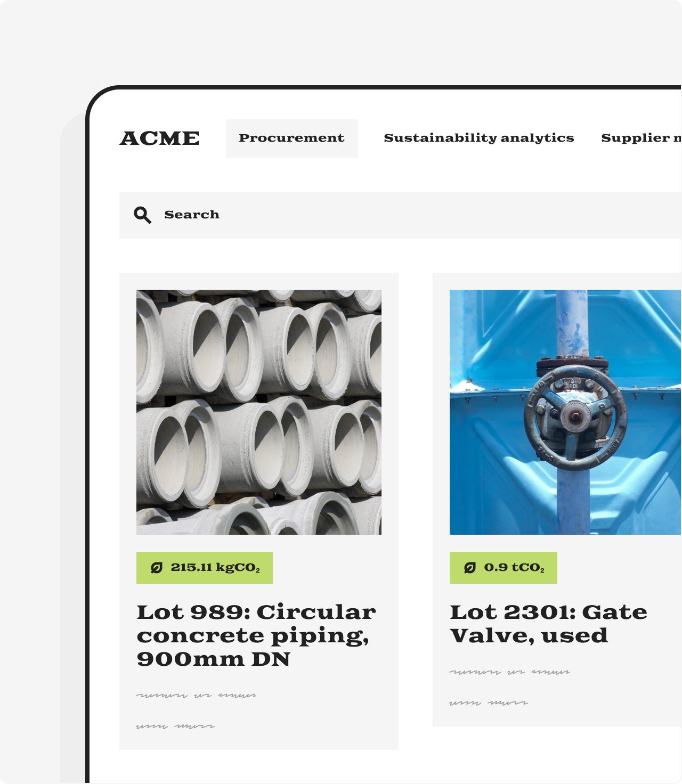This screenshot has width=682, height=784.
Task: Focus the Search input field
Action: pyautogui.click(x=401, y=215)
